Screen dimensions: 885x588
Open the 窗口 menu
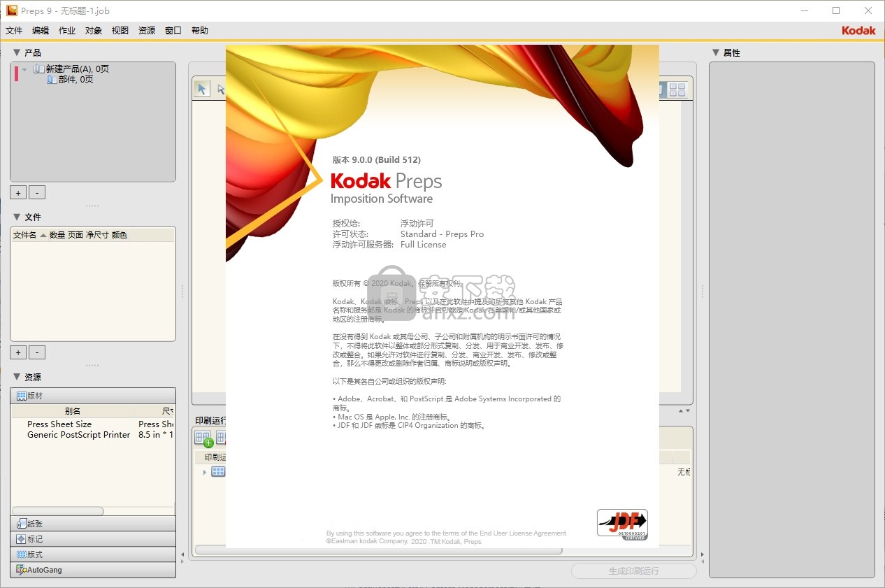click(x=173, y=31)
